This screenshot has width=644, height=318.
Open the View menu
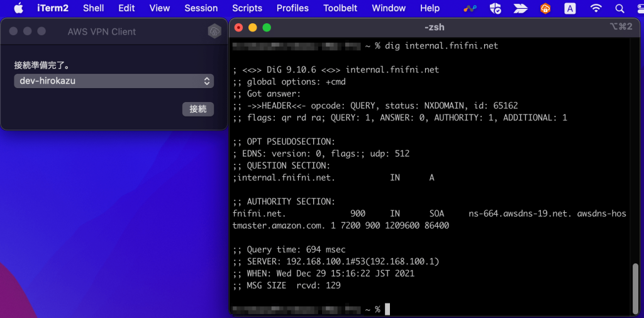point(159,8)
